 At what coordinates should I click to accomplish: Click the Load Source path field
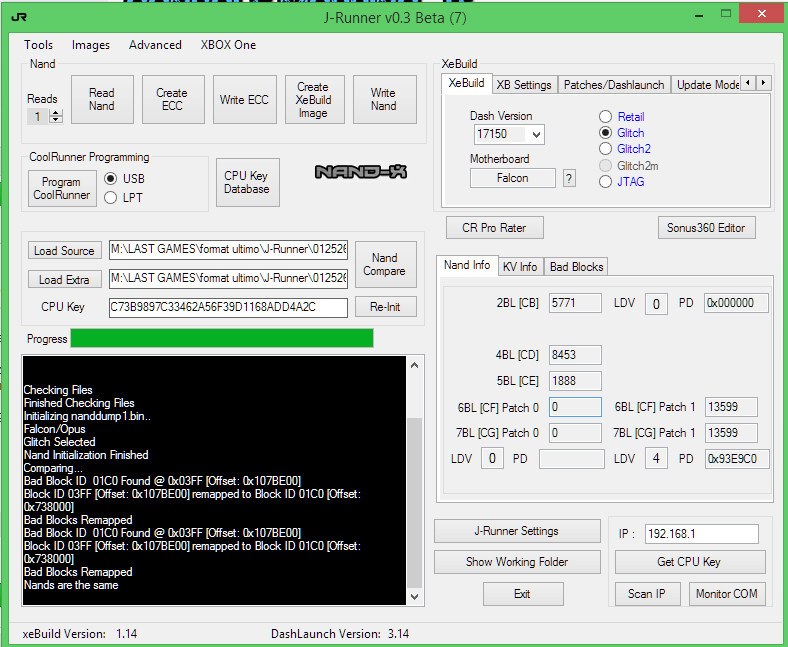tap(228, 250)
